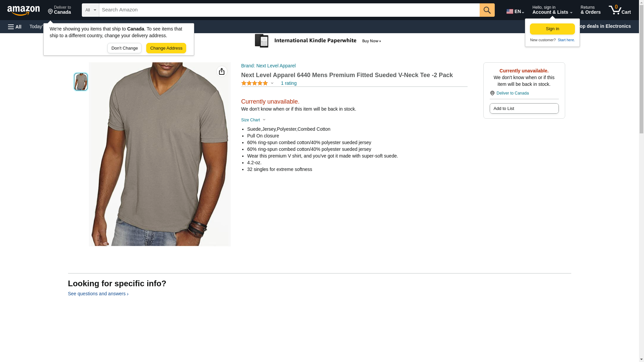This screenshot has width=644, height=362.
Task: Click the Search Amazon input field
Action: [x=289, y=10]
